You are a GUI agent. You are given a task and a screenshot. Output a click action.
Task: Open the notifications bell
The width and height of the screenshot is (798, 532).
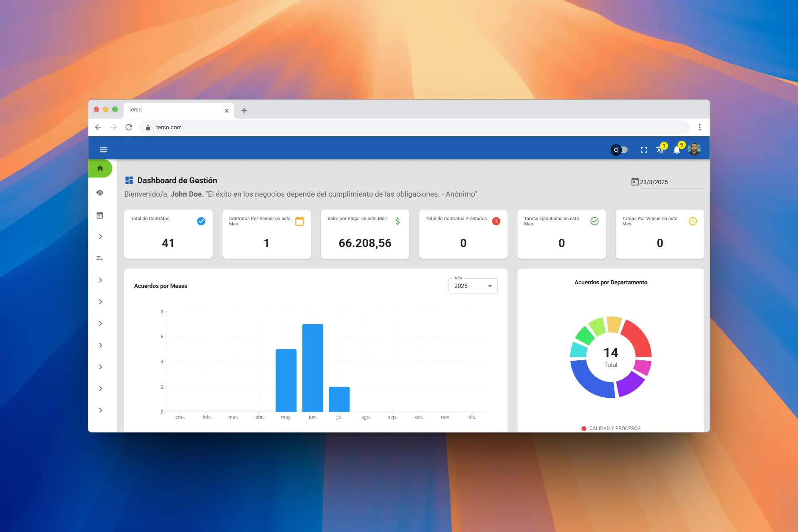coord(677,150)
